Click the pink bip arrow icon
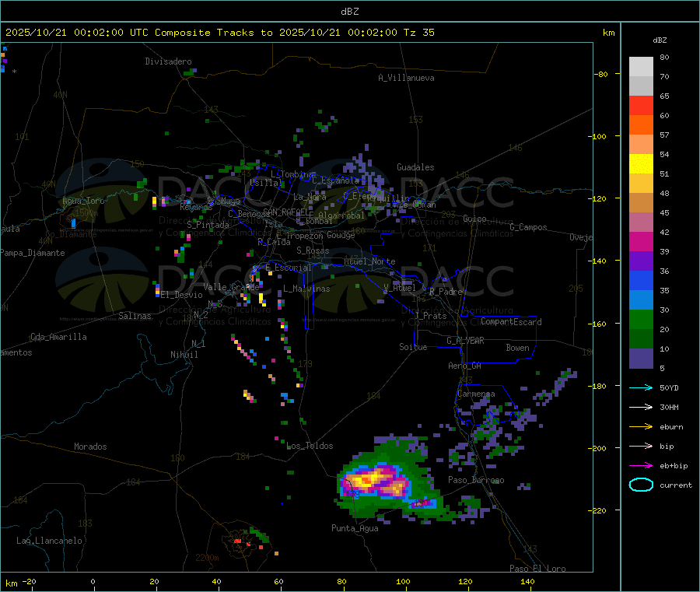Image resolution: width=700 pixels, height=592 pixels. click(x=641, y=446)
